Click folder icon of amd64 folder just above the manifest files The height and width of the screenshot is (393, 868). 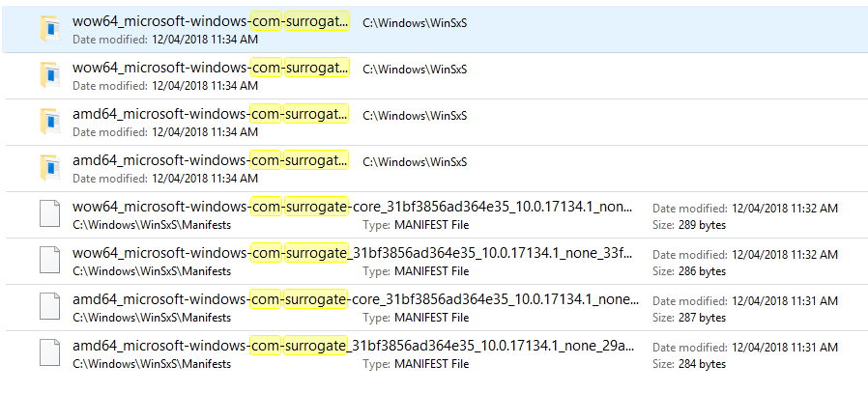50,168
